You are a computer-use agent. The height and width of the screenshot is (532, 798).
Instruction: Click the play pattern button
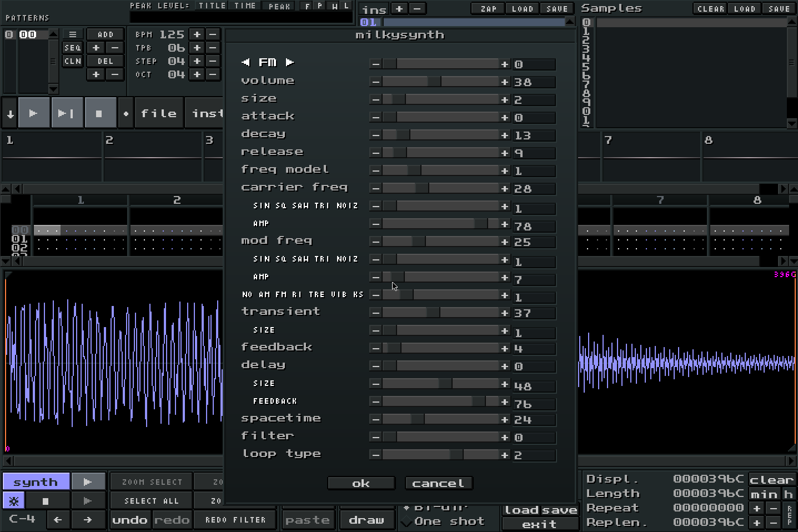point(67,113)
